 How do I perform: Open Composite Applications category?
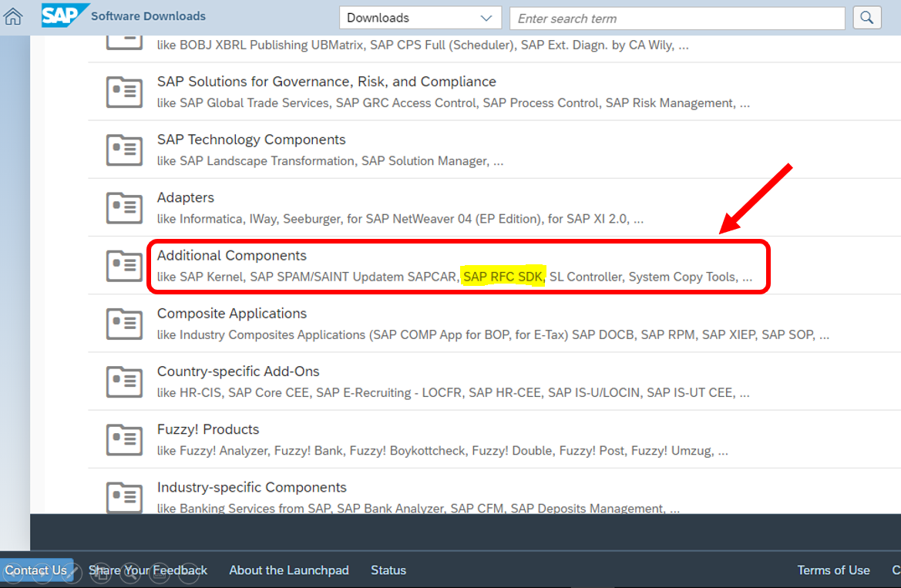tap(231, 314)
